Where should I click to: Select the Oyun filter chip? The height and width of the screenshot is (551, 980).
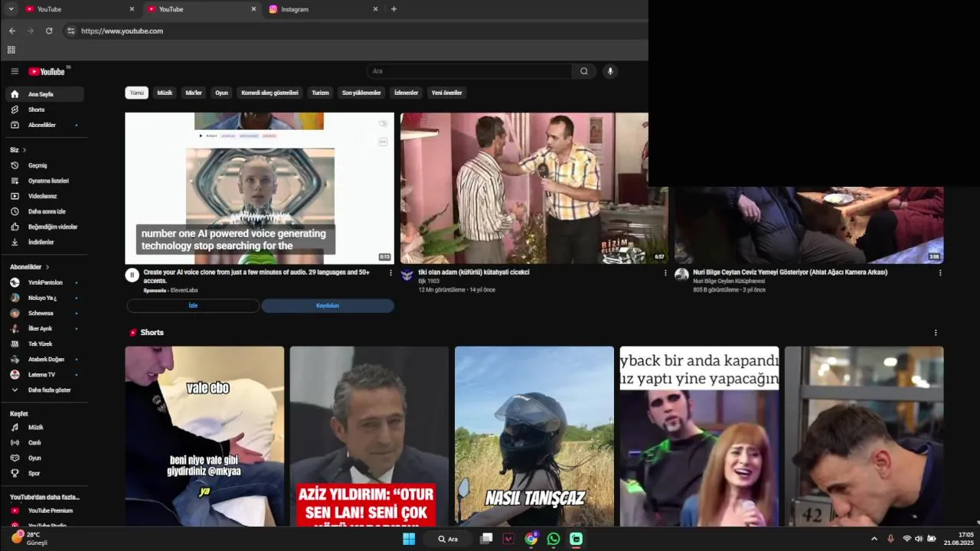point(221,93)
